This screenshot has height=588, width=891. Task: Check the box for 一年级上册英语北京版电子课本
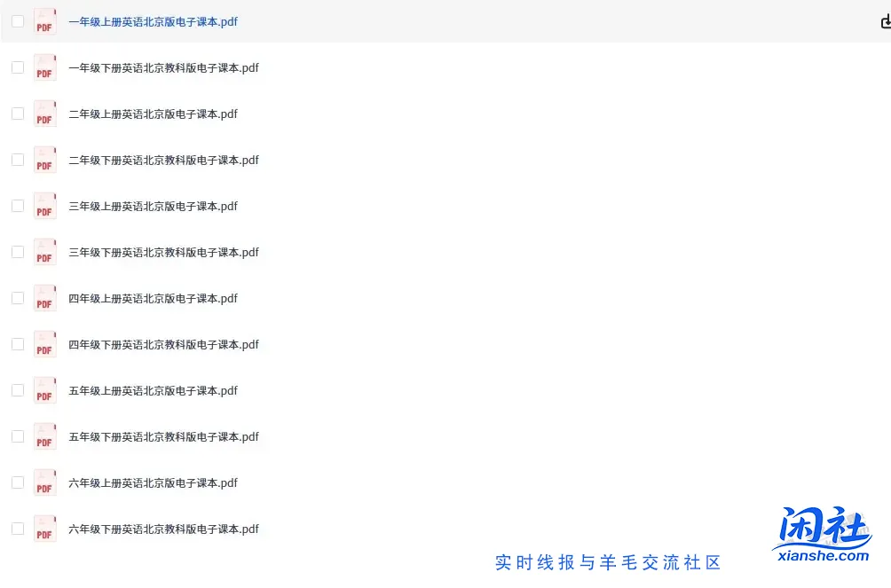[17, 20]
